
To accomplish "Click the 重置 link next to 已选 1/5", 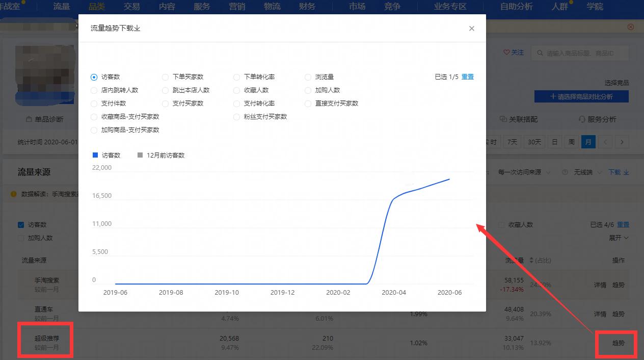I will coord(468,76).
